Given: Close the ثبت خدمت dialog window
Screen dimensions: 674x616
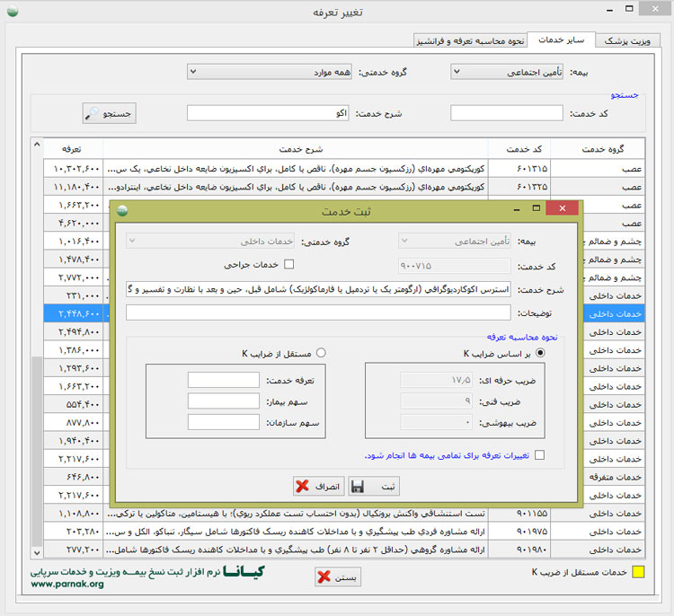Looking at the screenshot, I should pyautogui.click(x=563, y=209).
